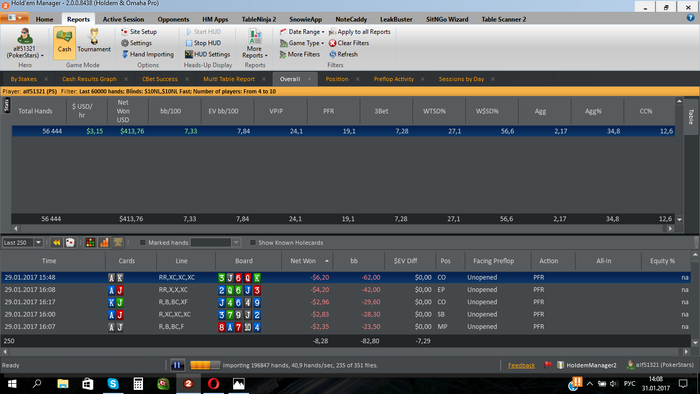Click the yellow rewind arrows replayer icon
700x394 pixels.
(56, 242)
